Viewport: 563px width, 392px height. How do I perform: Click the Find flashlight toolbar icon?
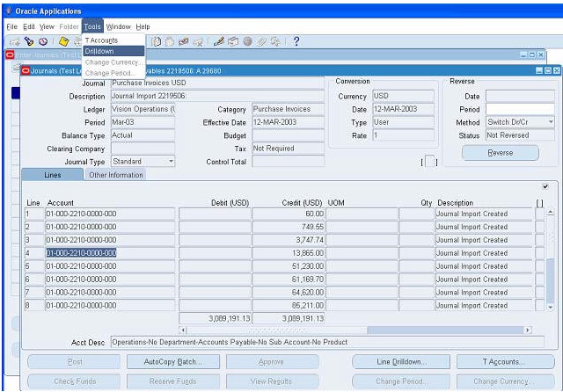click(29, 41)
